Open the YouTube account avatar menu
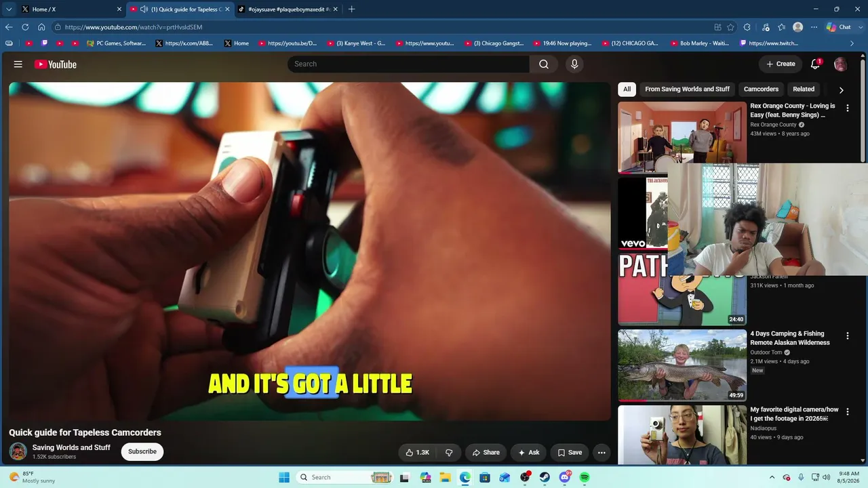The height and width of the screenshot is (488, 868). pyautogui.click(x=840, y=64)
